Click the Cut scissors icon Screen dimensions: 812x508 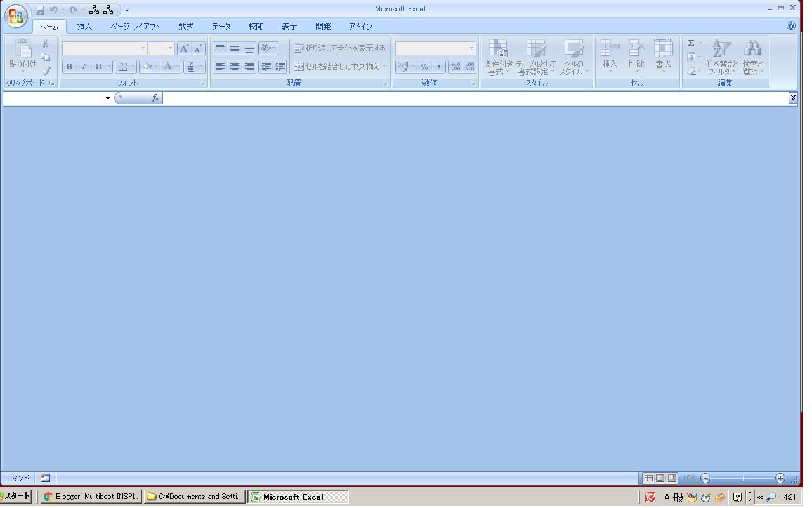click(x=46, y=43)
